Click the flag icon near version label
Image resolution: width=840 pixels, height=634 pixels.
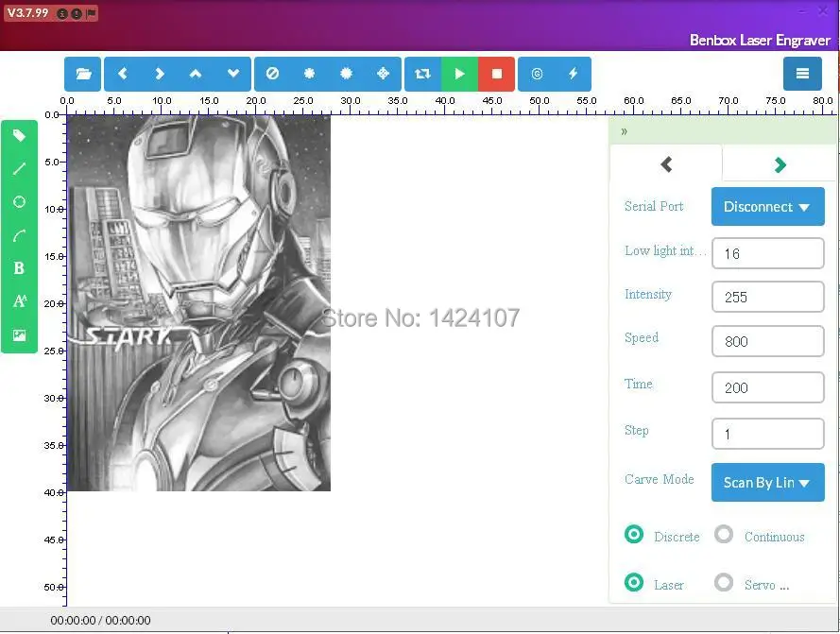[x=92, y=13]
